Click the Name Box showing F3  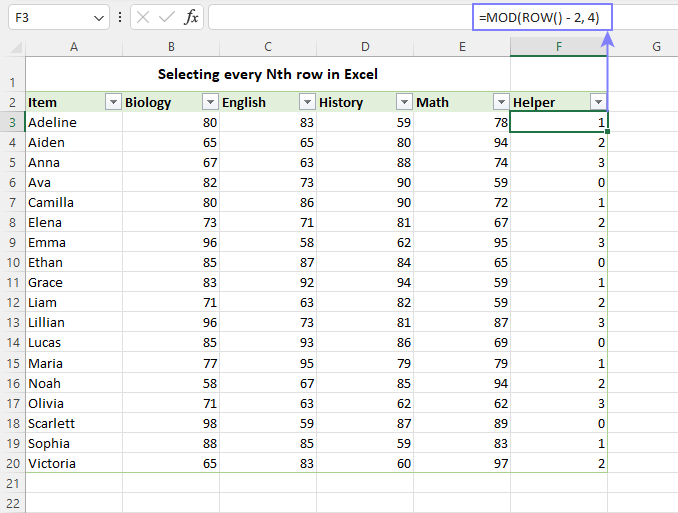48,18
